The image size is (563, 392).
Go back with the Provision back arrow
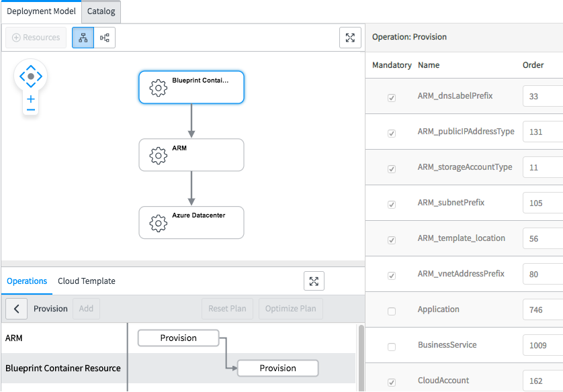point(17,309)
